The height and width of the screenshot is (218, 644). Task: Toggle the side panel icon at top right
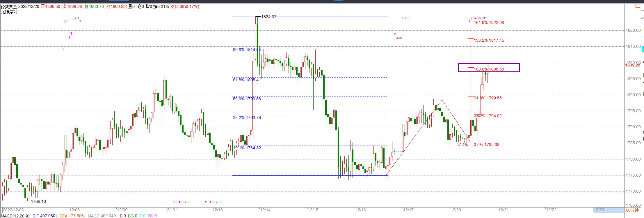638,6
